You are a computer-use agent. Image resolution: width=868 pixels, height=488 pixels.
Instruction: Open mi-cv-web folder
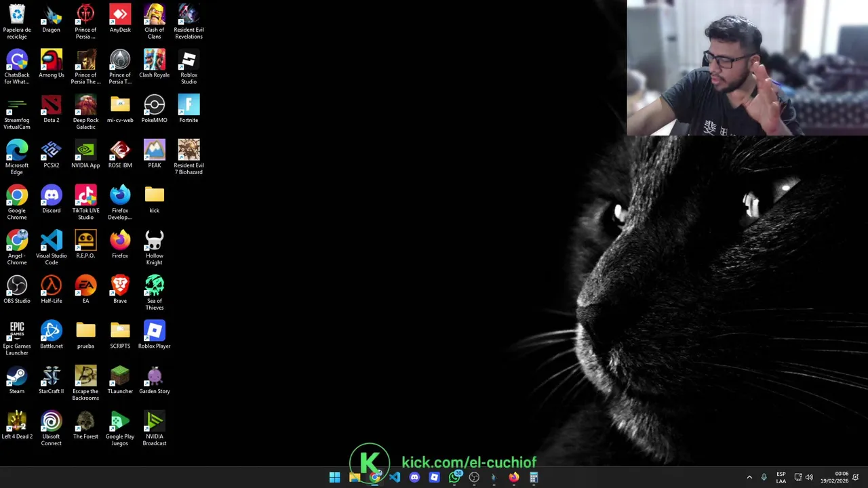[120, 109]
